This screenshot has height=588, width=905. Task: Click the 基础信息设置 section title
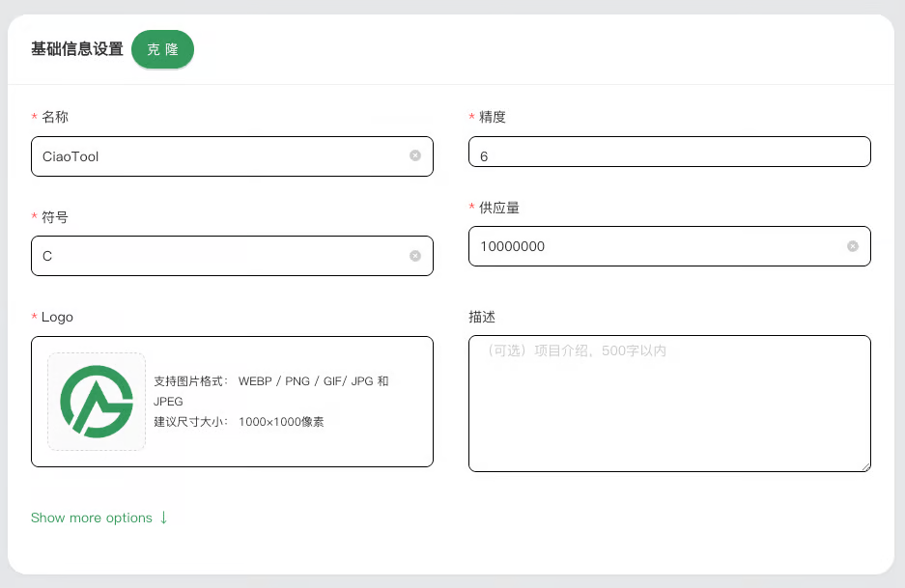[77, 49]
